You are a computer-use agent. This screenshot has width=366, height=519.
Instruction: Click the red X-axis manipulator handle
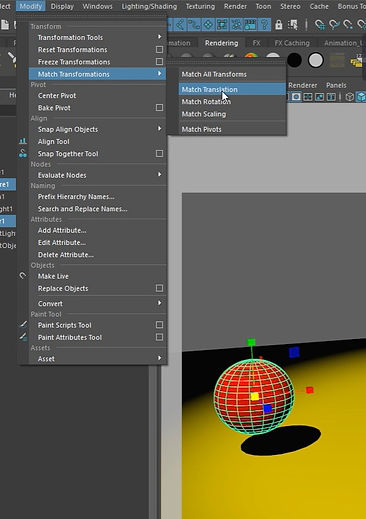pyautogui.click(x=310, y=390)
